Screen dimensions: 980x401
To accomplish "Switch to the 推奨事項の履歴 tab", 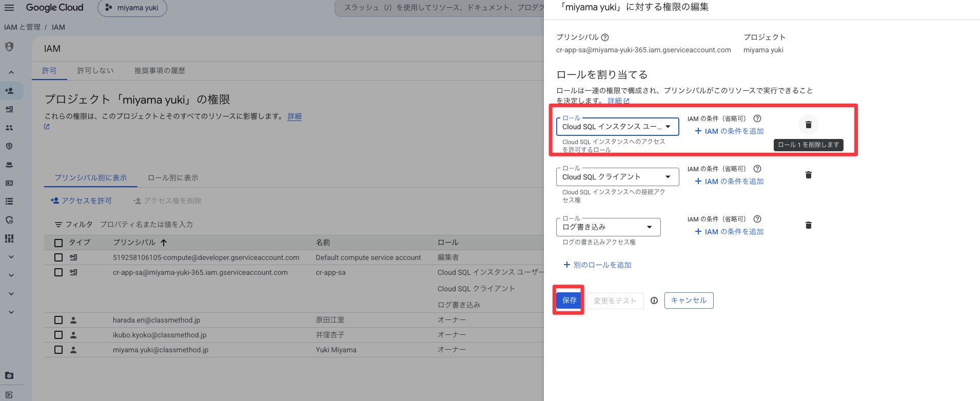I will click(x=160, y=71).
